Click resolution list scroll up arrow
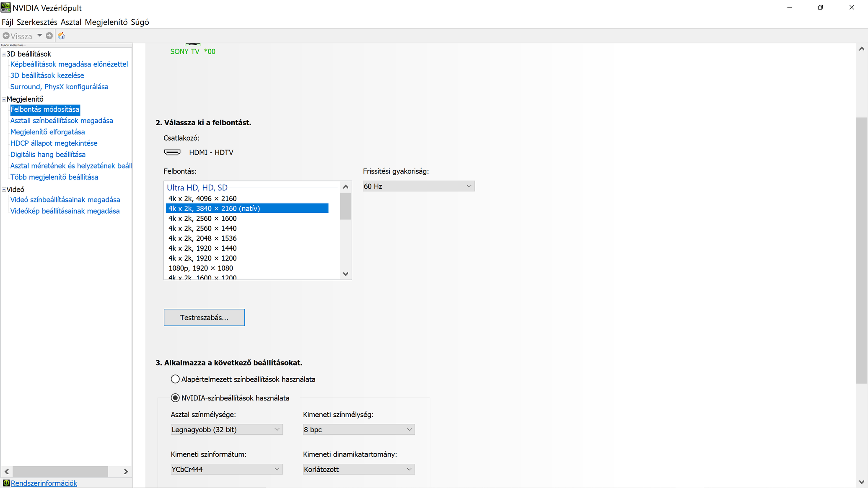868x488 pixels. [346, 187]
